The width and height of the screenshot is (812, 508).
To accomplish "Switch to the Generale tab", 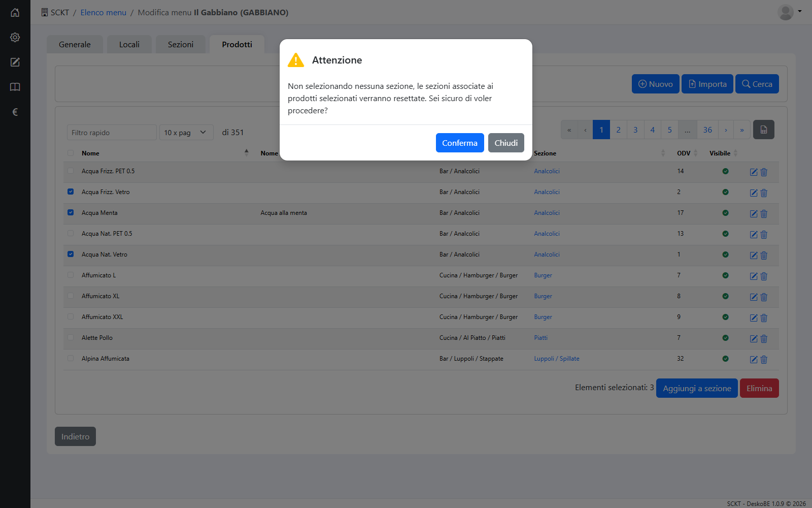I will coord(75,45).
